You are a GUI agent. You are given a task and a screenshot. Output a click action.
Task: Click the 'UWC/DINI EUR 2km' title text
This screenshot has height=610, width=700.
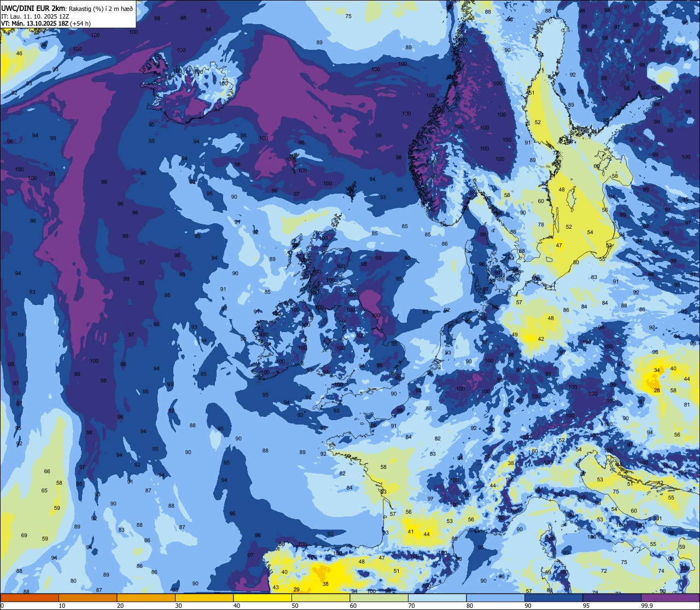(33, 8)
